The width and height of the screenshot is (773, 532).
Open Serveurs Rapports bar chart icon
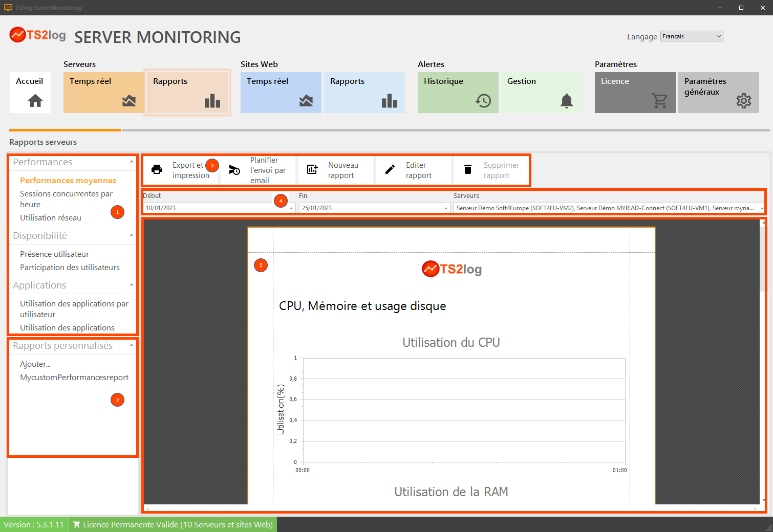coord(212,101)
